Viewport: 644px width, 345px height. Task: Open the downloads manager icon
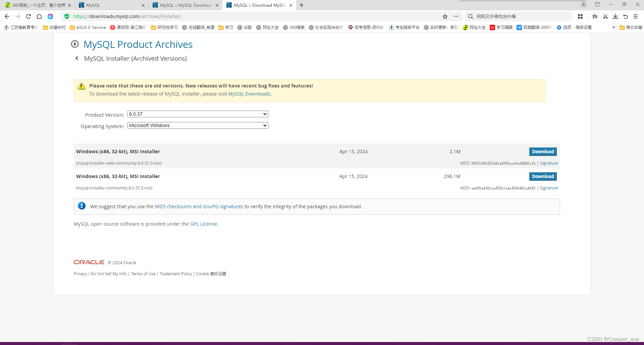point(615,16)
